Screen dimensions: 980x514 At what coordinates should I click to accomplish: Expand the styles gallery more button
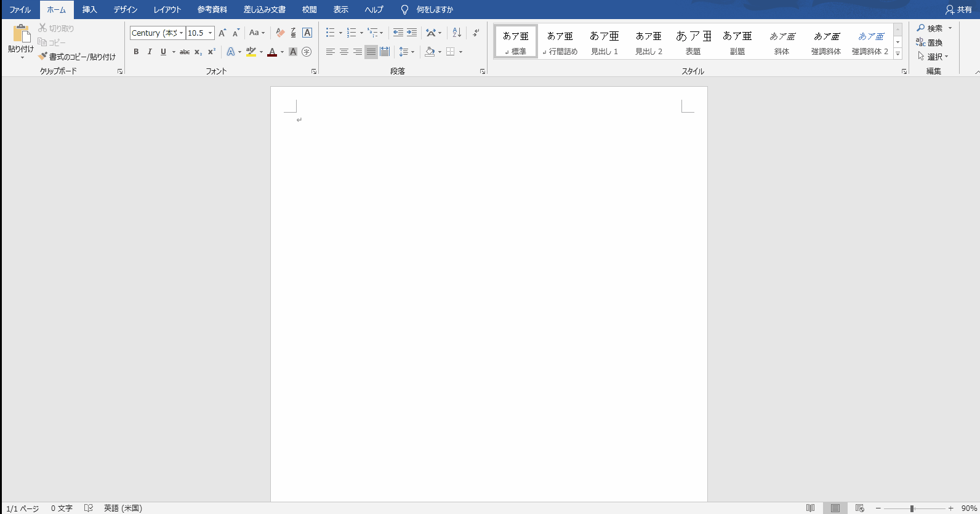898,54
